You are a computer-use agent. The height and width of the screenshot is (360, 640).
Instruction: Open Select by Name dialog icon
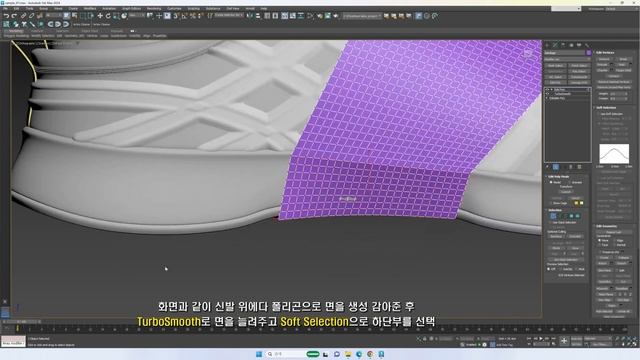pos(75,16)
